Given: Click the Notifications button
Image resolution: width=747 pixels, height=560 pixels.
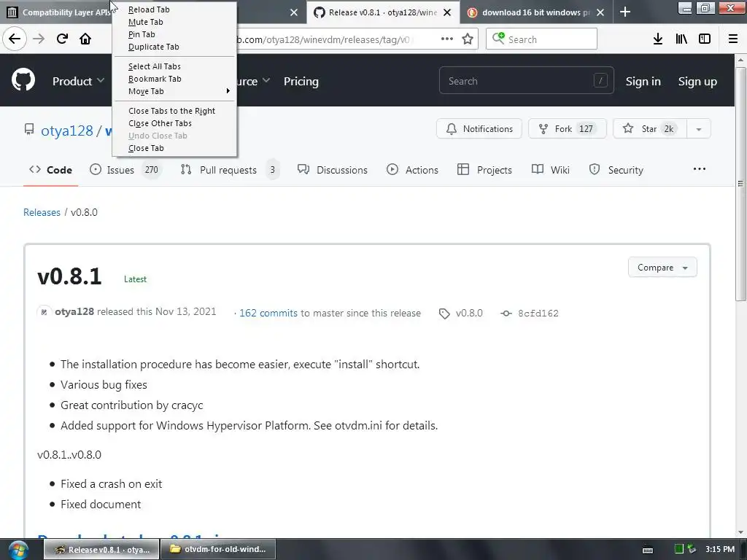Looking at the screenshot, I should tap(479, 128).
